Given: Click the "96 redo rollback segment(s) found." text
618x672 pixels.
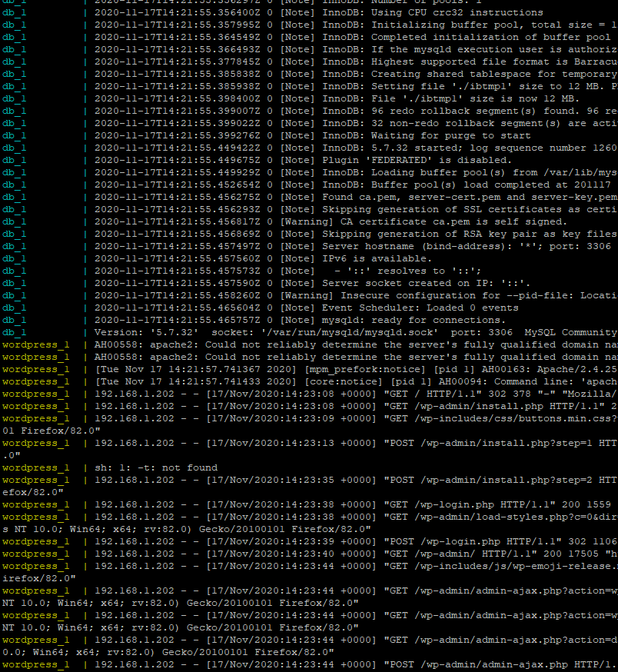Looking at the screenshot, I should pyautogui.click(x=475, y=111).
